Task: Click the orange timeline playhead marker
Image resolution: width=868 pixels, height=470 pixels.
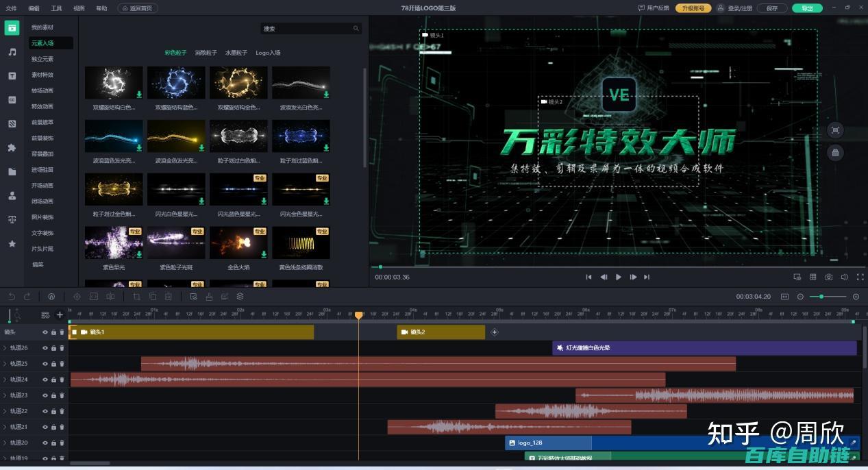Action: coord(358,315)
